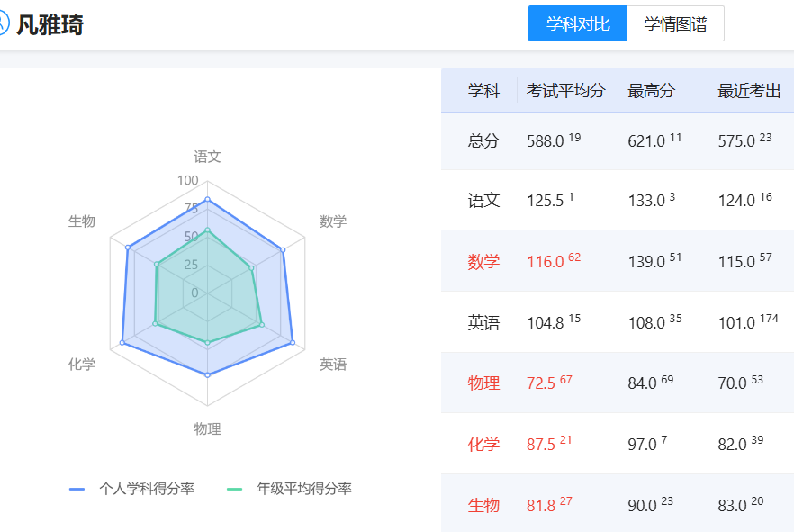This screenshot has height=532, width=794.
Task: Click the 英语 subject row
Action: click(x=483, y=323)
